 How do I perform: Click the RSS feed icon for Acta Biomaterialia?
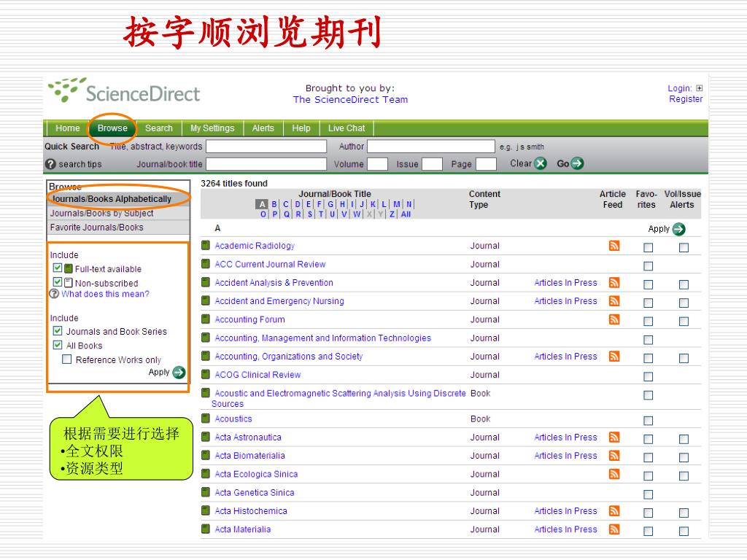[614, 456]
